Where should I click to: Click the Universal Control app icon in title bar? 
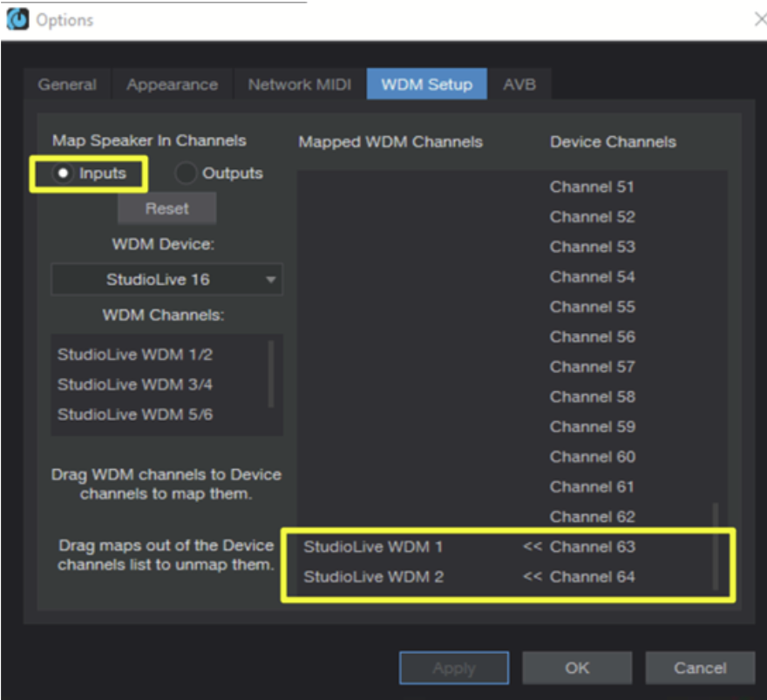coord(17,19)
